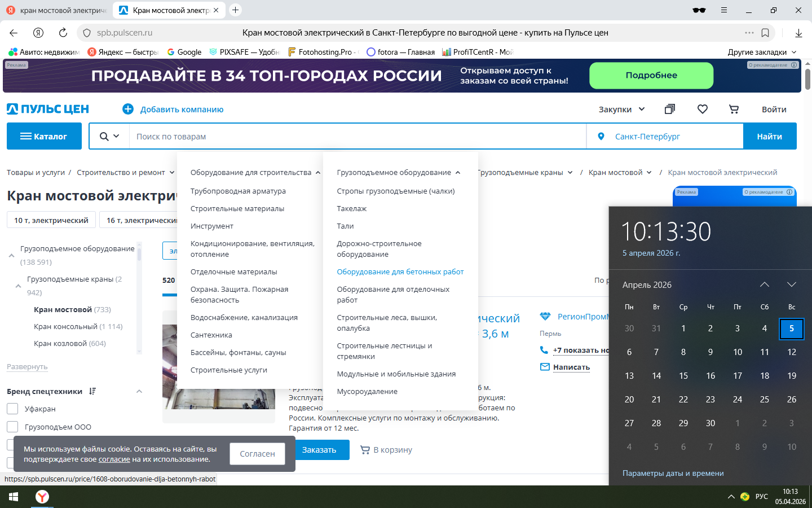Image resolution: width=812 pixels, height=508 pixels.
Task: Click the Найти search button
Action: pyautogui.click(x=770, y=136)
